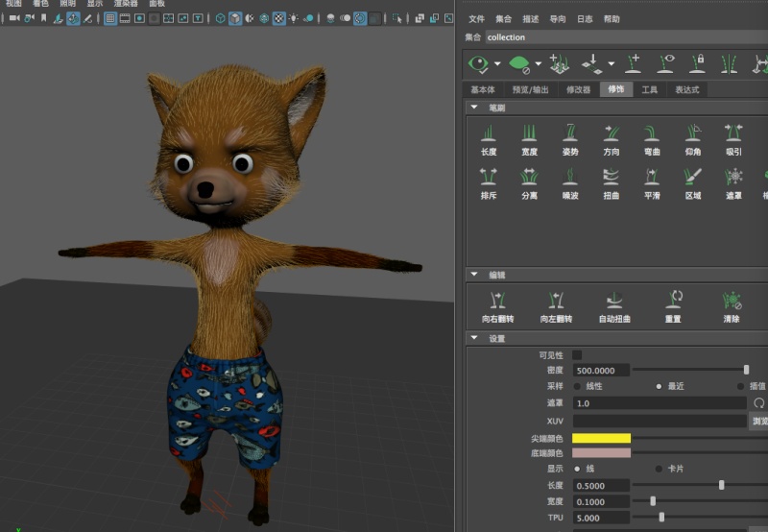Click the camera bookmarks icon
This screenshot has width=768, height=532.
tap(43, 18)
